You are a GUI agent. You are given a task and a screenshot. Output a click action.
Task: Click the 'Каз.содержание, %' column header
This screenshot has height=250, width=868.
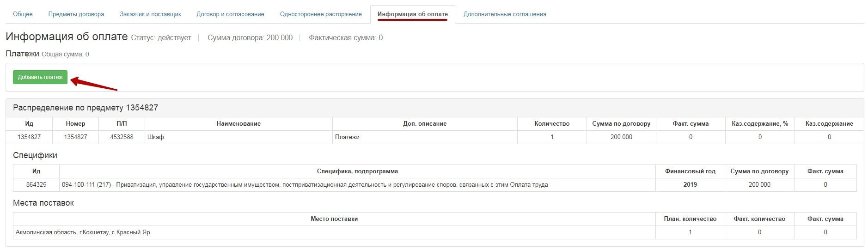point(760,124)
